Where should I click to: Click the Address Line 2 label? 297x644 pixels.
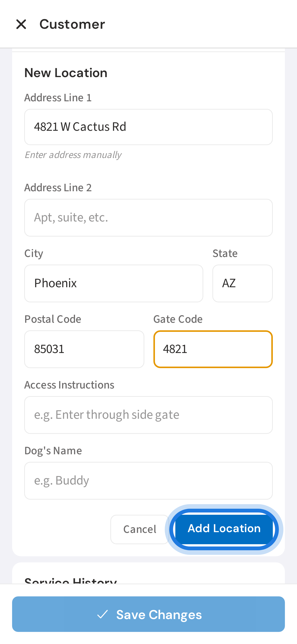pos(58,187)
